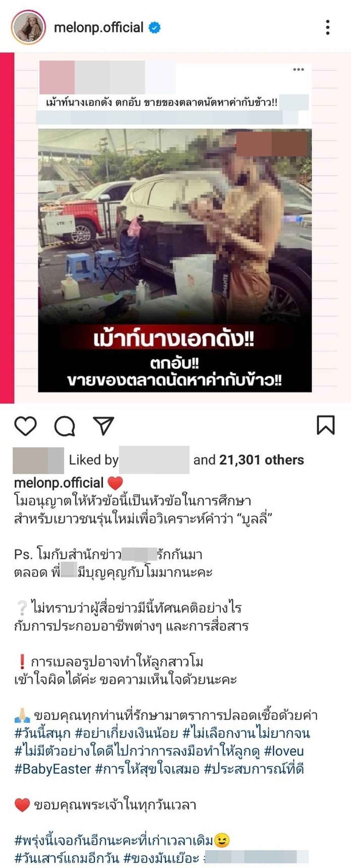Open the #ประสบการณ์ที่ดี hashtag

[254, 769]
